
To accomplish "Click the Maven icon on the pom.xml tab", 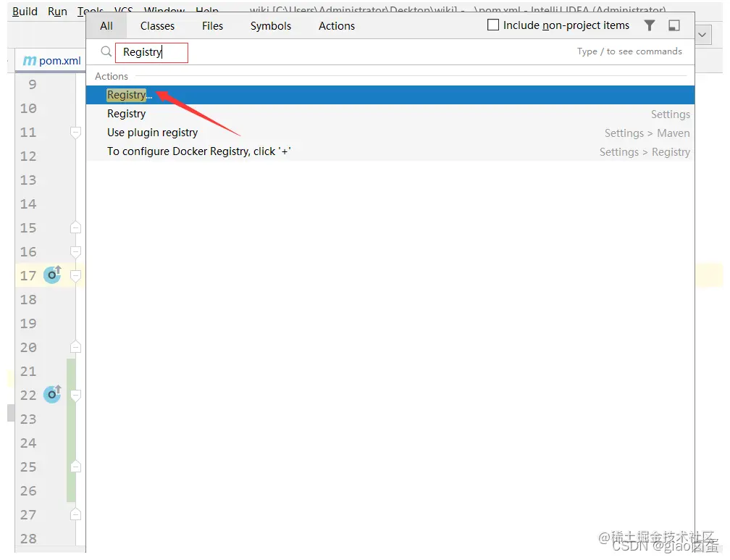I will (29, 61).
